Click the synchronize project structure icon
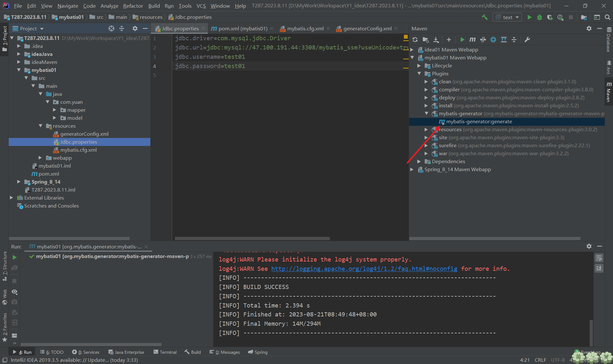613x364 pixels. (415, 40)
